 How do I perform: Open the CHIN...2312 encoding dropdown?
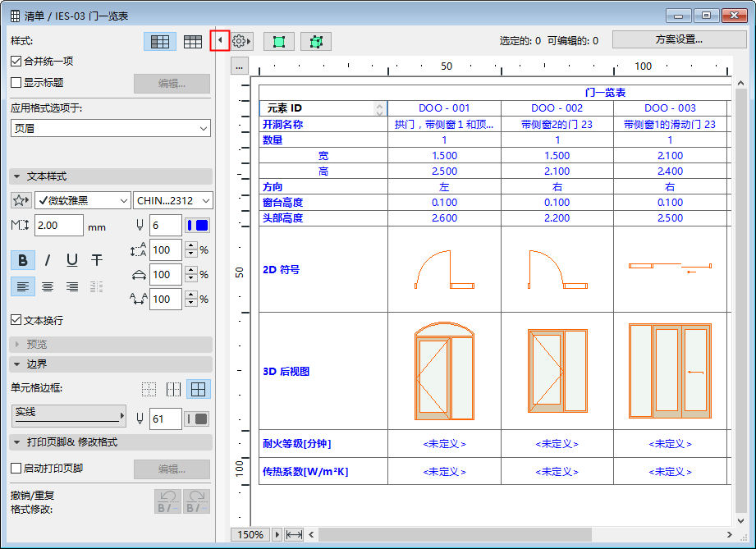coord(173,200)
